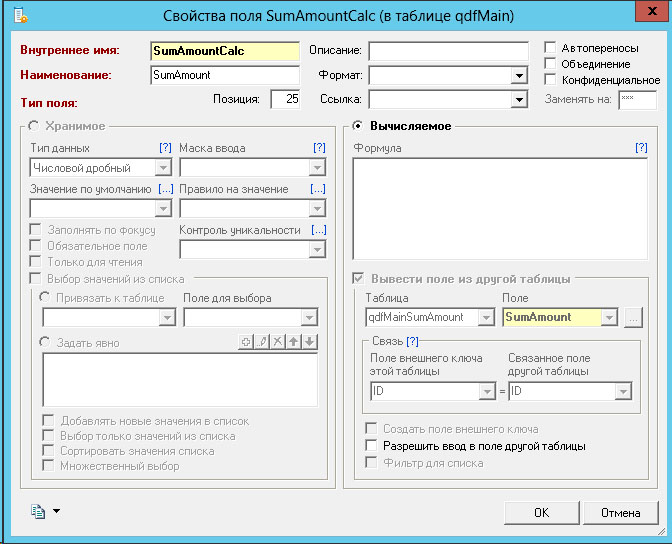Click ellipsis link for Правило на значение
The image size is (672, 544).
coord(318,189)
